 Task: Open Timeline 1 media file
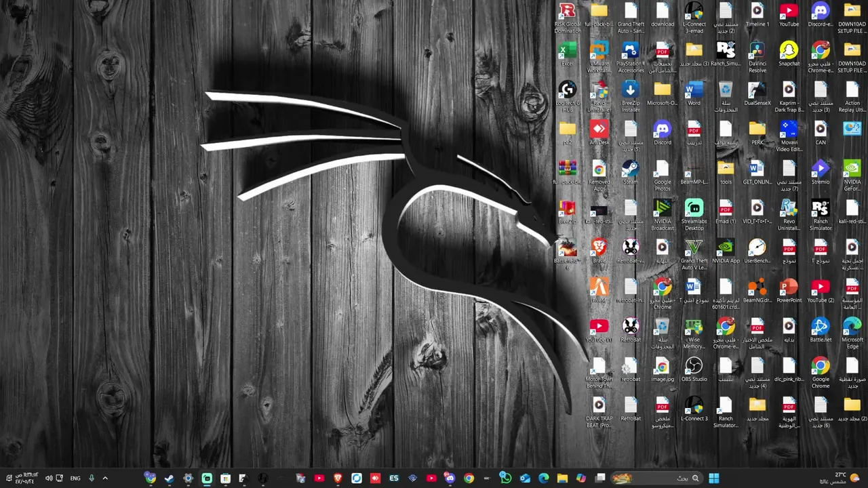click(757, 15)
